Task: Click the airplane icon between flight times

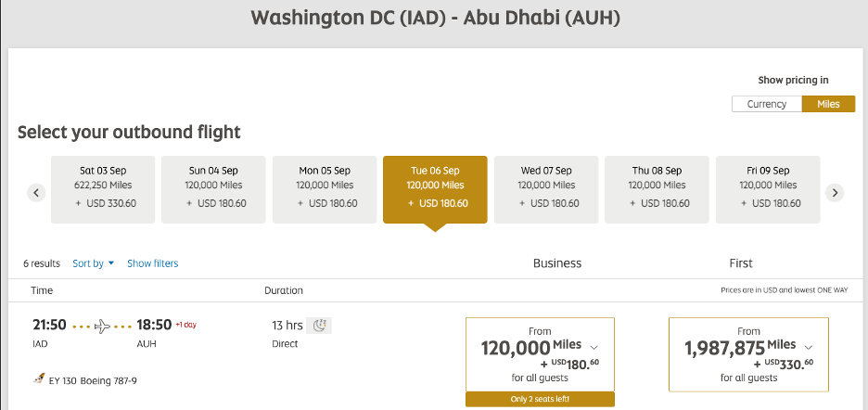Action: [x=102, y=326]
